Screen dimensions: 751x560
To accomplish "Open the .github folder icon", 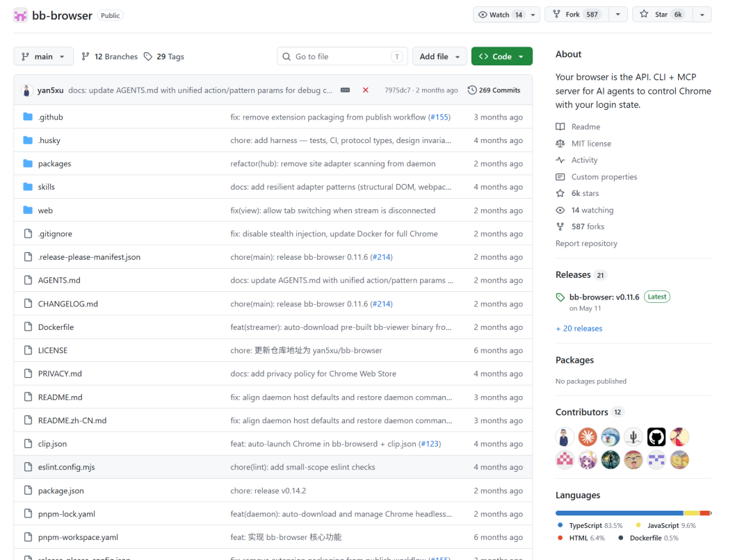I will pos(28,117).
